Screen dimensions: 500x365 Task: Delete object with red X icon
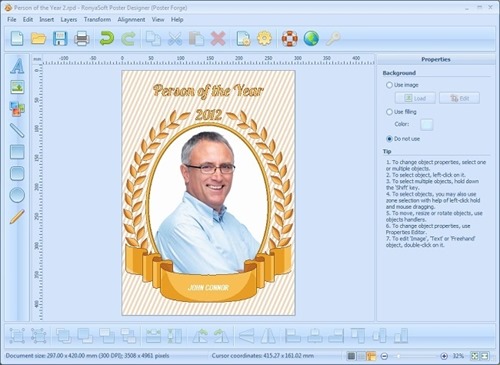click(218, 39)
